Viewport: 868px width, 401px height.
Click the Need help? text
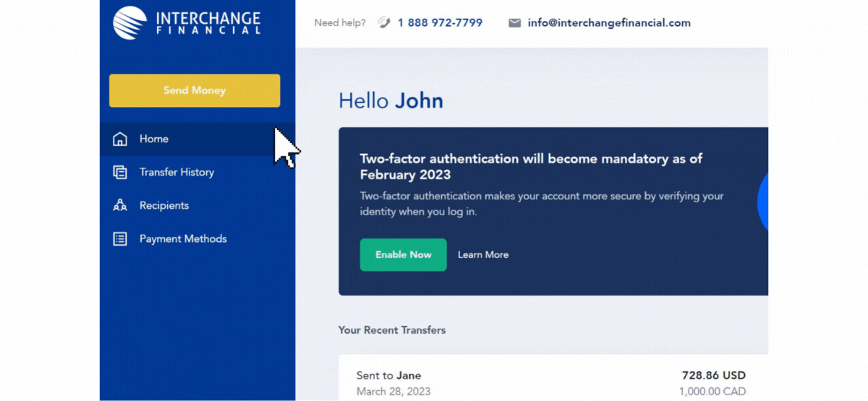(340, 23)
